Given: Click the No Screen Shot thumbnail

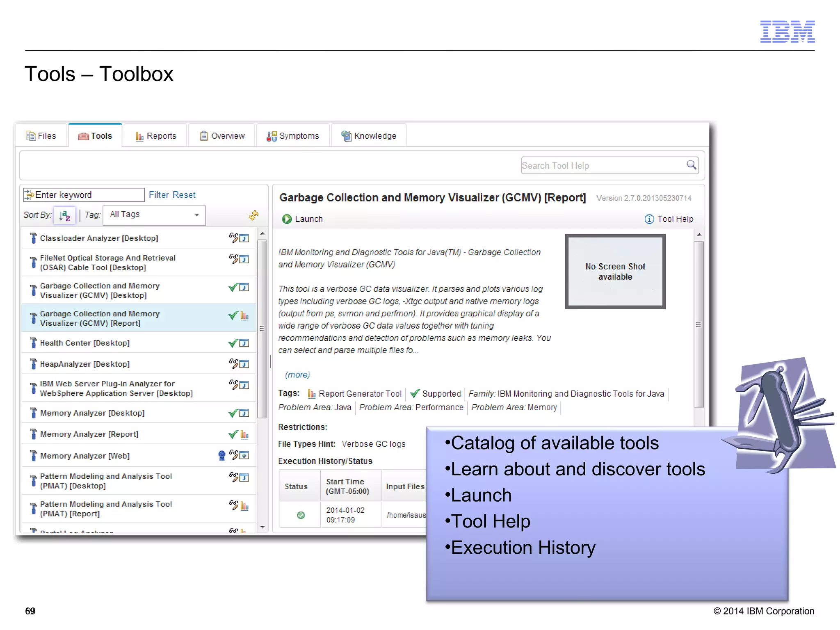Looking at the screenshot, I should tap(615, 272).
